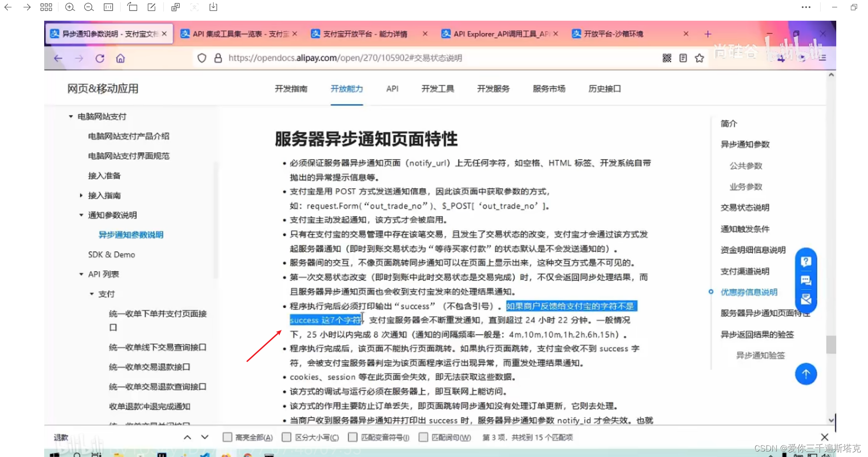868x457 pixels.
Task: Open 接入准备 in sidebar
Action: 104,176
